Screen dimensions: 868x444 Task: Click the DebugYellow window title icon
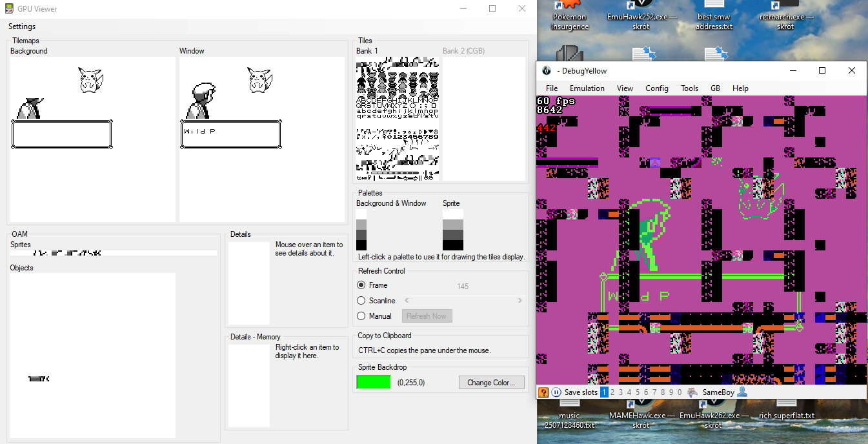[547, 70]
